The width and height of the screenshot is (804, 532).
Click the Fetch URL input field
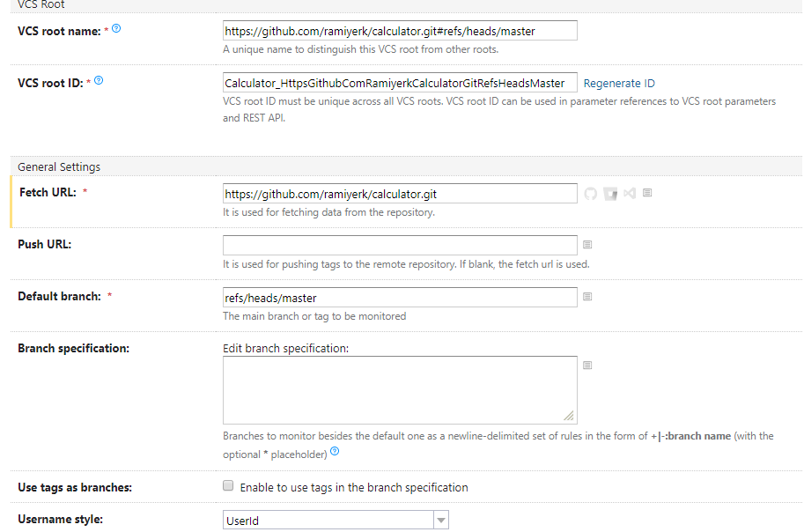(x=400, y=194)
